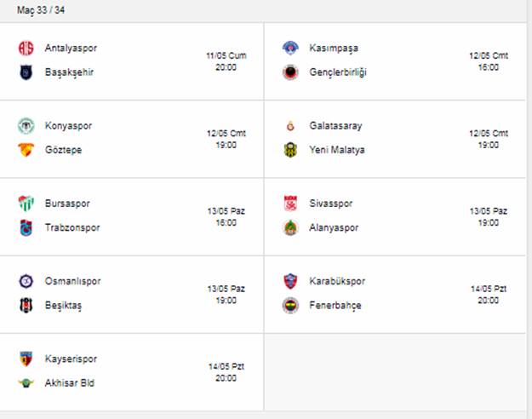The height and width of the screenshot is (419, 532).
Task: Select the Trabzonspor team crest
Action: (26, 227)
